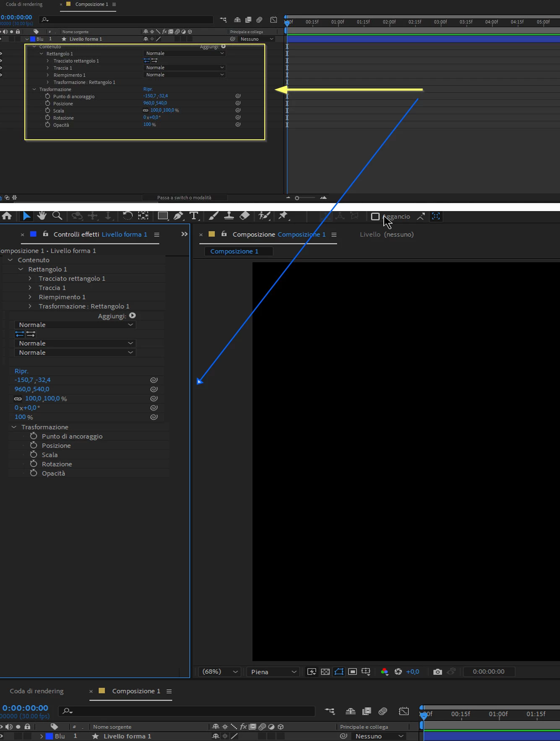560x741 pixels.
Task: Open grid and guide options icon
Action: pos(366,672)
